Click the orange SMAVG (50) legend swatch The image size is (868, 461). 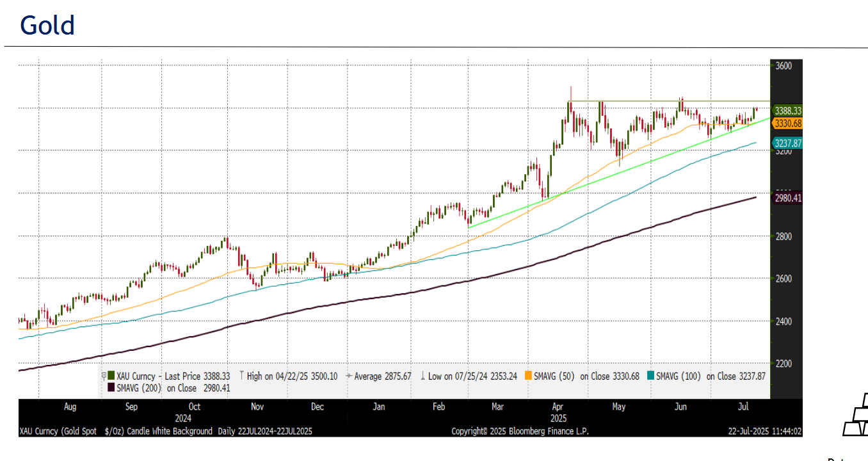(528, 376)
